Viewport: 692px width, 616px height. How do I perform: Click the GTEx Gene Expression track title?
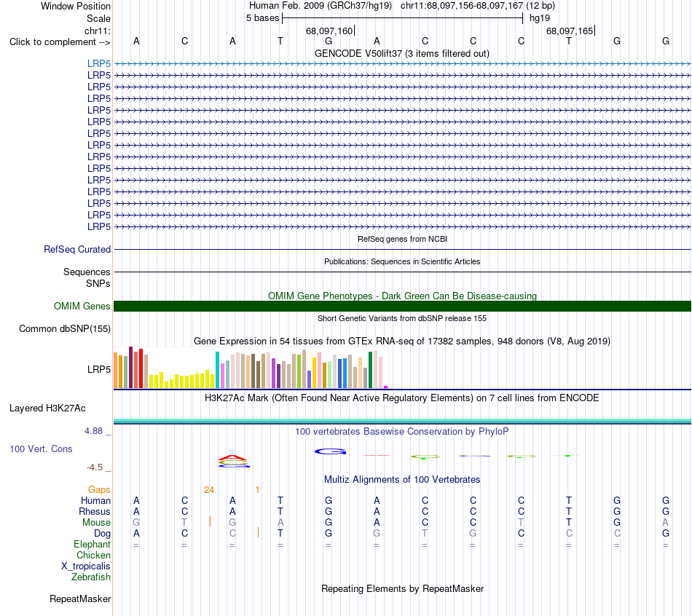pos(402,341)
